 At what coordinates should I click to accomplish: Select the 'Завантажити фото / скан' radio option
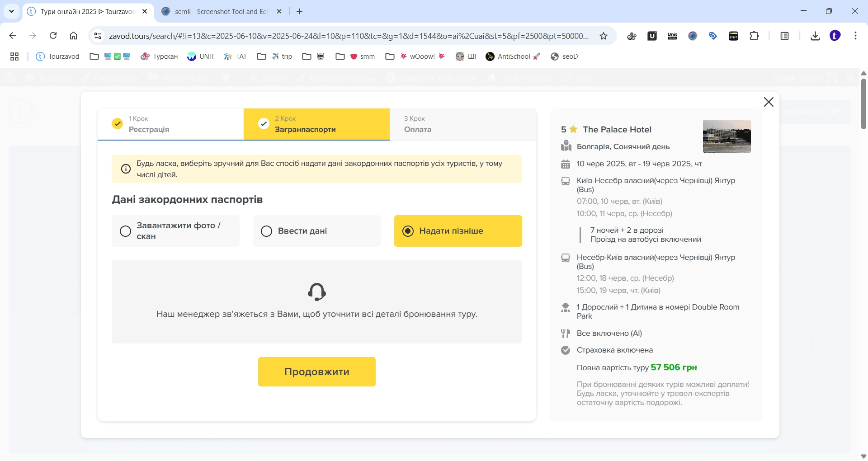(x=126, y=231)
